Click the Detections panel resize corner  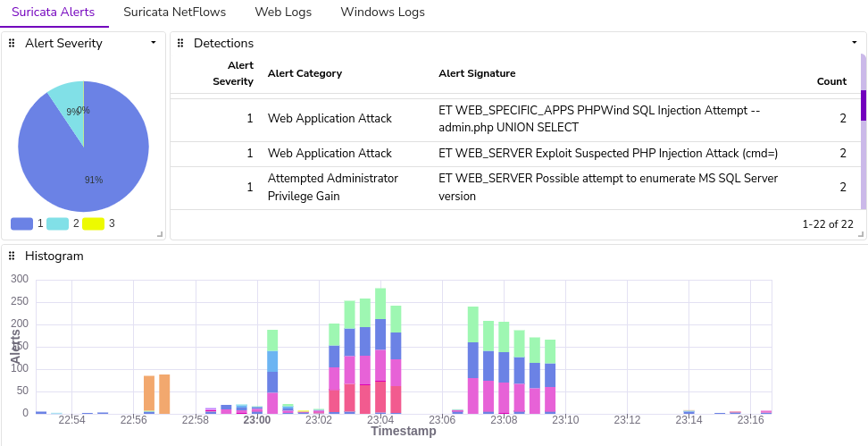tap(861, 235)
